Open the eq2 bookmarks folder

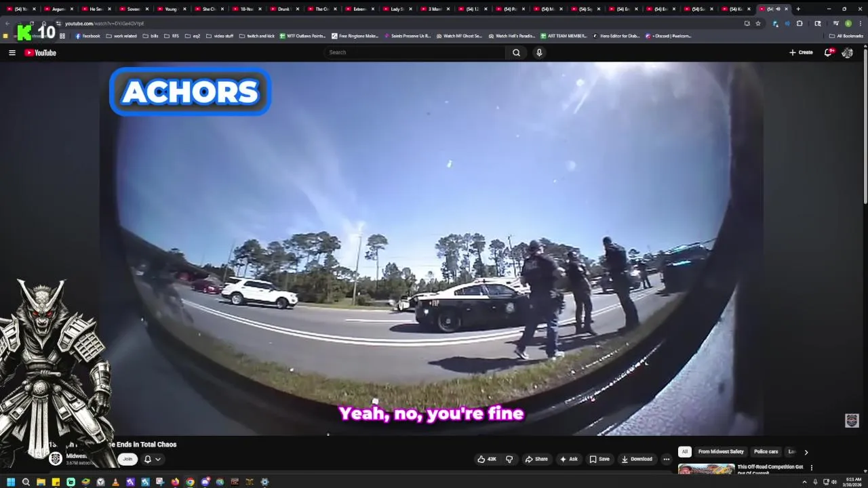[x=193, y=36]
